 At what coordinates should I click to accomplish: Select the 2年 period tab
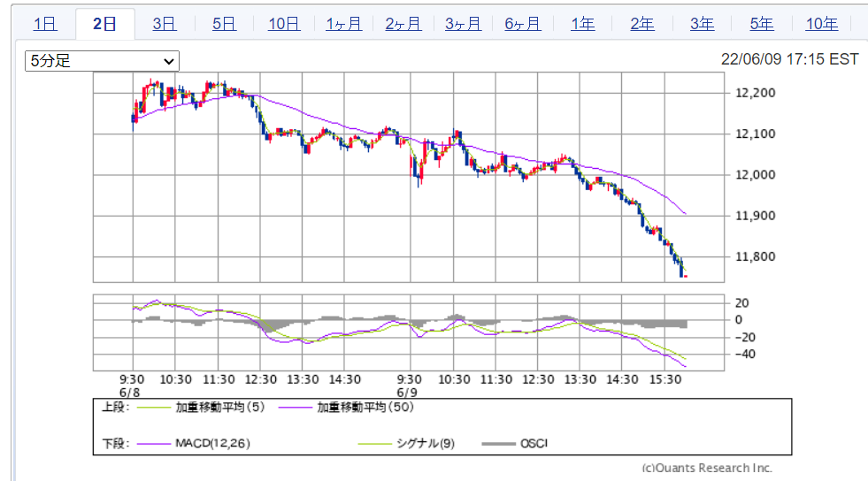641,24
